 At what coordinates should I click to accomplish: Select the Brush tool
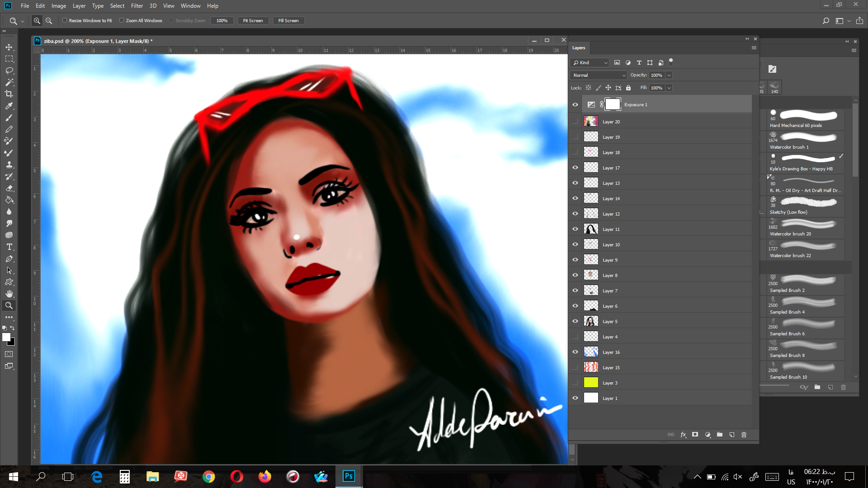coord(9,117)
